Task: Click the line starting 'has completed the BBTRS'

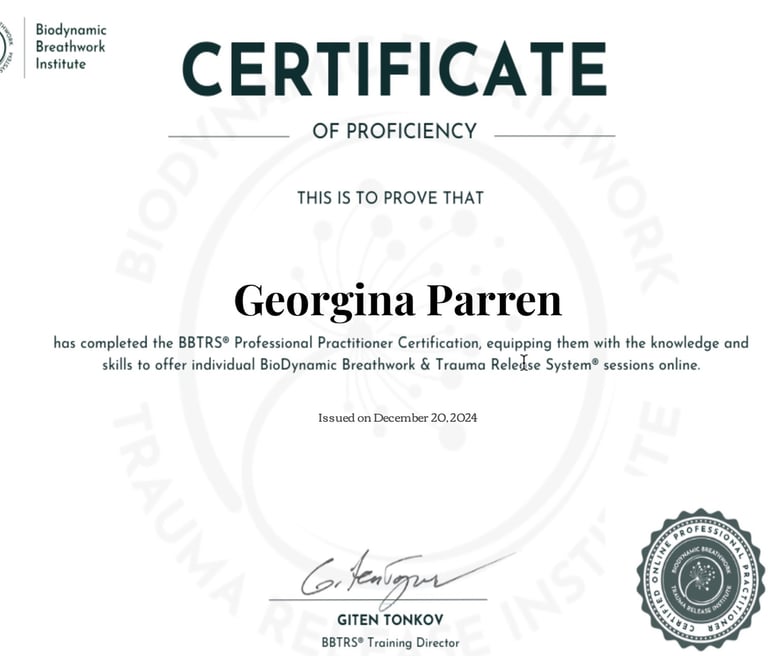Action: pos(401,343)
